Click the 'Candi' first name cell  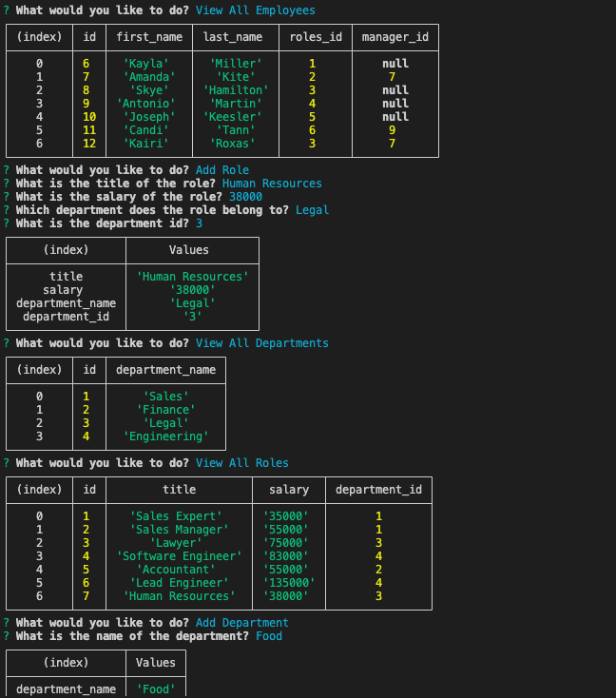(146, 130)
